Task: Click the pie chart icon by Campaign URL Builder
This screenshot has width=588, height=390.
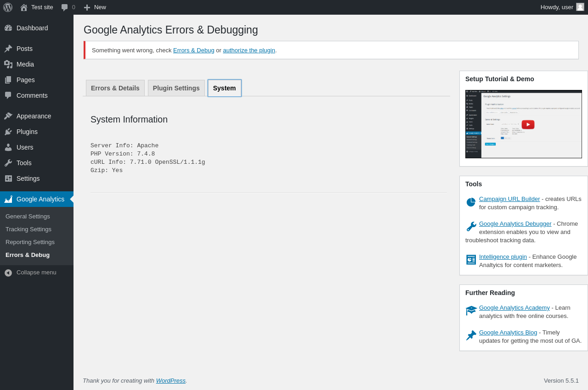Action: (471, 202)
